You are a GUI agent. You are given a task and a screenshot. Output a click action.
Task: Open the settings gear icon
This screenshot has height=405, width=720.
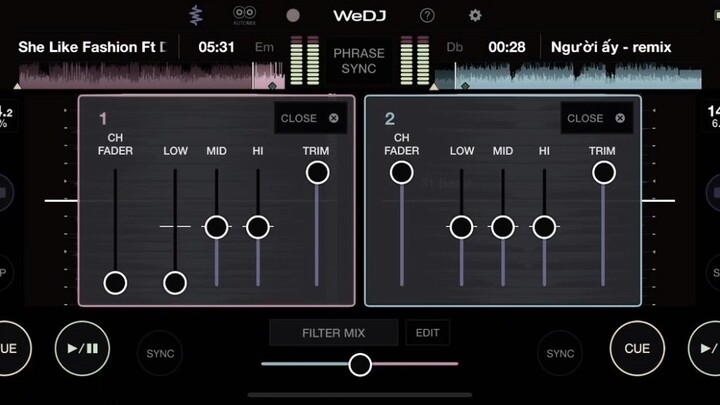point(475,16)
